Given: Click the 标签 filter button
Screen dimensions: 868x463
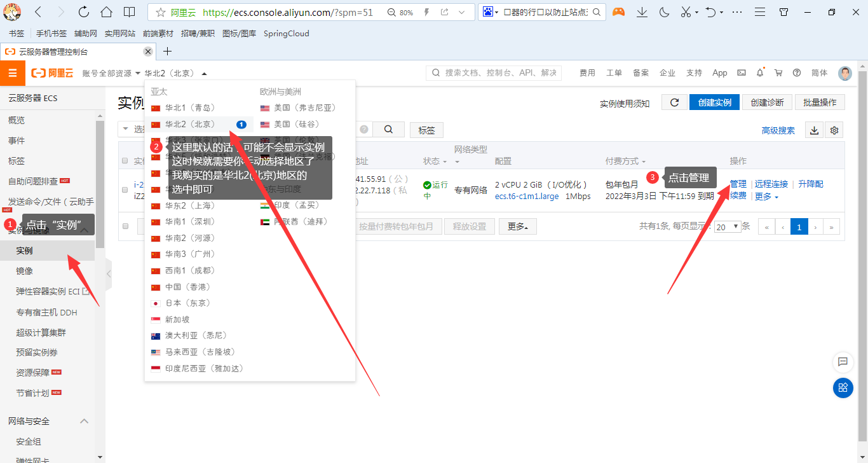Looking at the screenshot, I should point(426,130).
